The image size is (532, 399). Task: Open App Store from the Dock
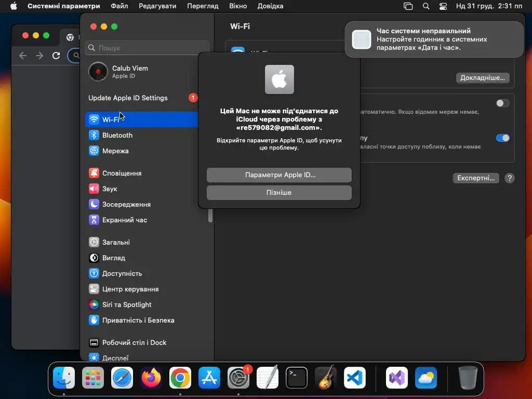point(209,378)
